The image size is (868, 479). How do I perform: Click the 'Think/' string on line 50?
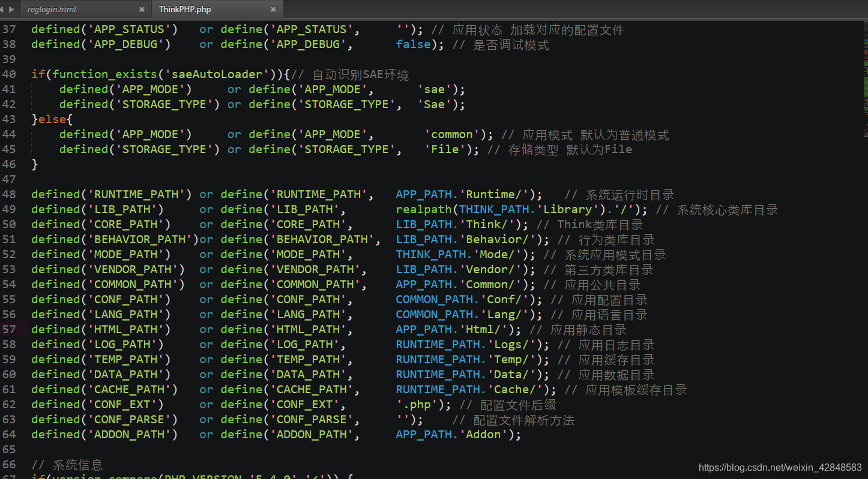pos(487,224)
